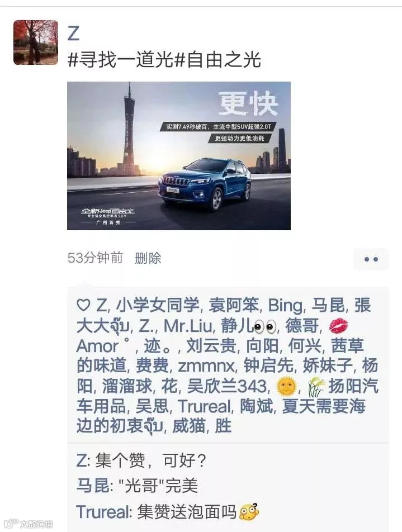
Task: Open liker 威猫's profile
Action: click(x=188, y=426)
